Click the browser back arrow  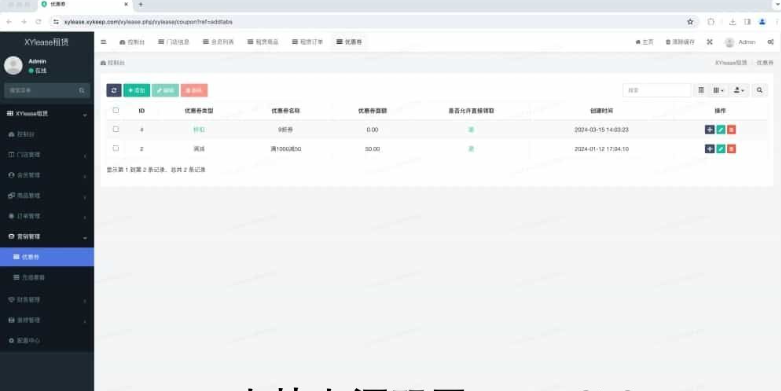coord(9,22)
